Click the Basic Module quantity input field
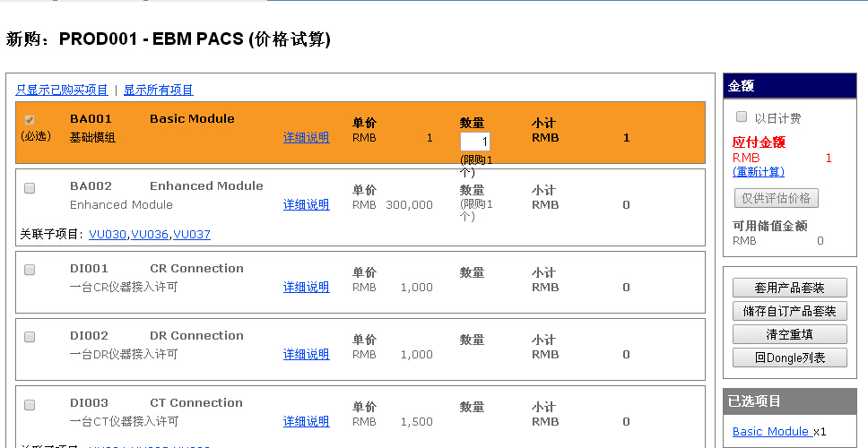This screenshot has height=448, width=868. (475, 142)
